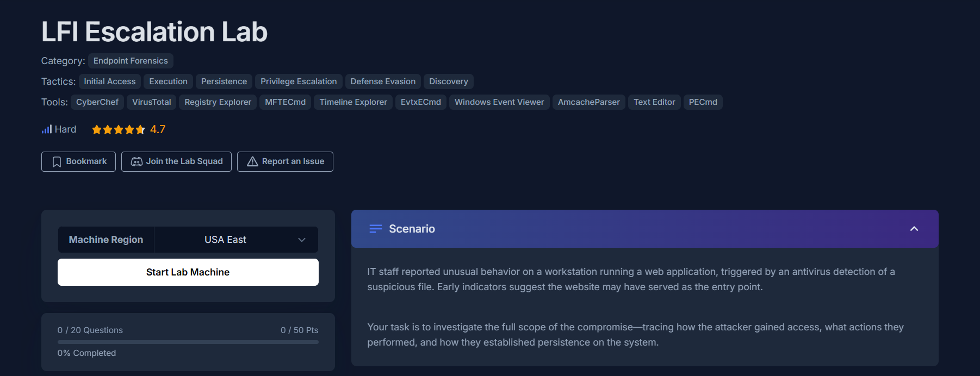
Task: Click the Hard difficulty label
Action: (65, 129)
